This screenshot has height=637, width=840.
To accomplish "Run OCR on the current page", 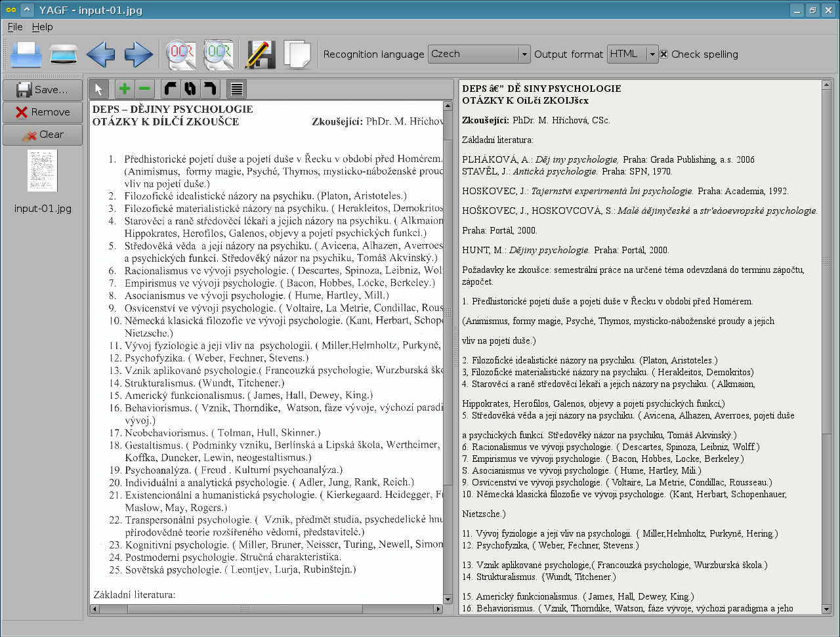I will pos(180,54).
